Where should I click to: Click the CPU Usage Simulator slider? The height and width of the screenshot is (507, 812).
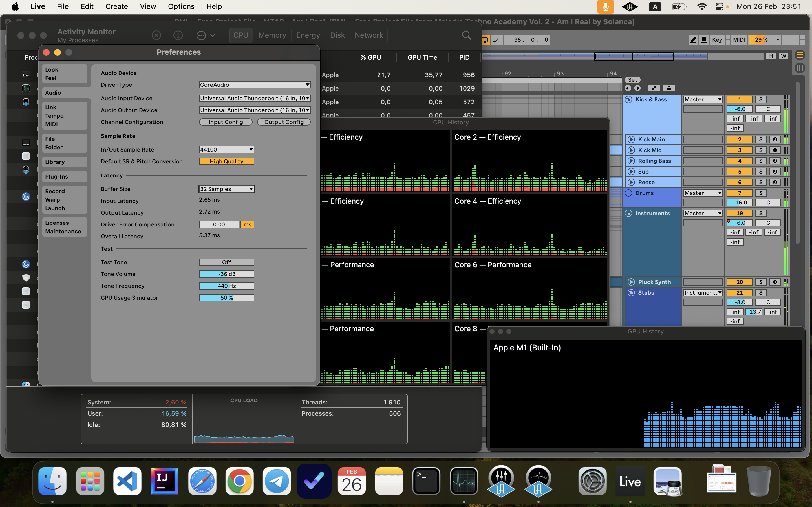pyautogui.click(x=226, y=298)
